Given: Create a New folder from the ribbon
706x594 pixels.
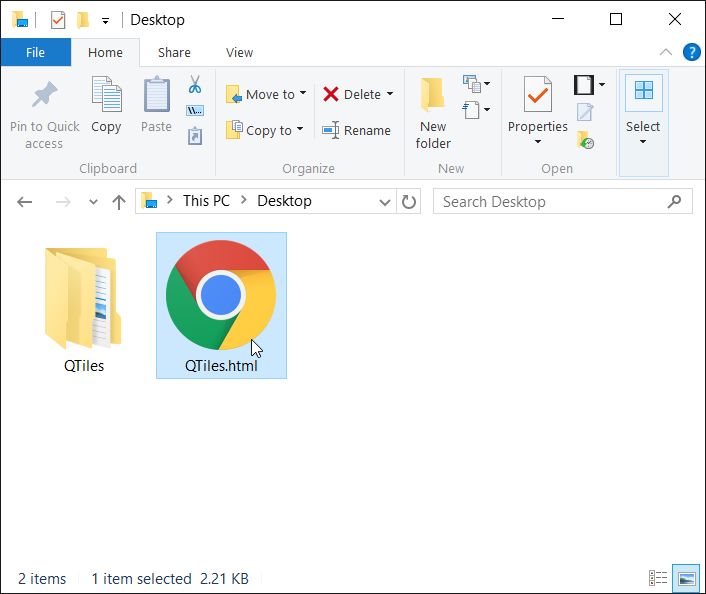Looking at the screenshot, I should (x=433, y=112).
